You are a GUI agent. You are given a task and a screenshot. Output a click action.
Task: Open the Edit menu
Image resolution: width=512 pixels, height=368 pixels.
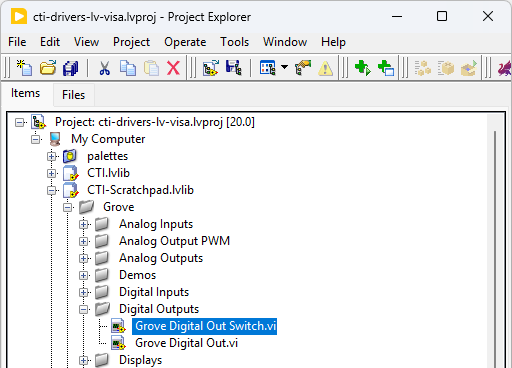(50, 42)
